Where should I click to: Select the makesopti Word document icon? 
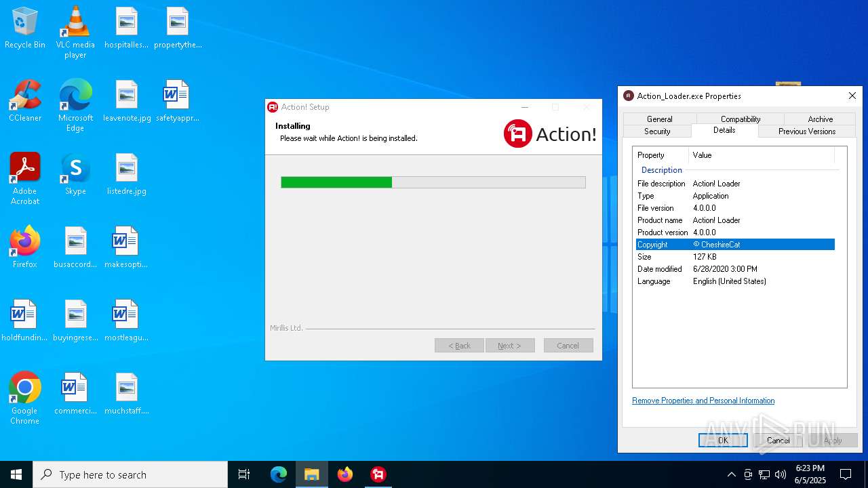[126, 248]
